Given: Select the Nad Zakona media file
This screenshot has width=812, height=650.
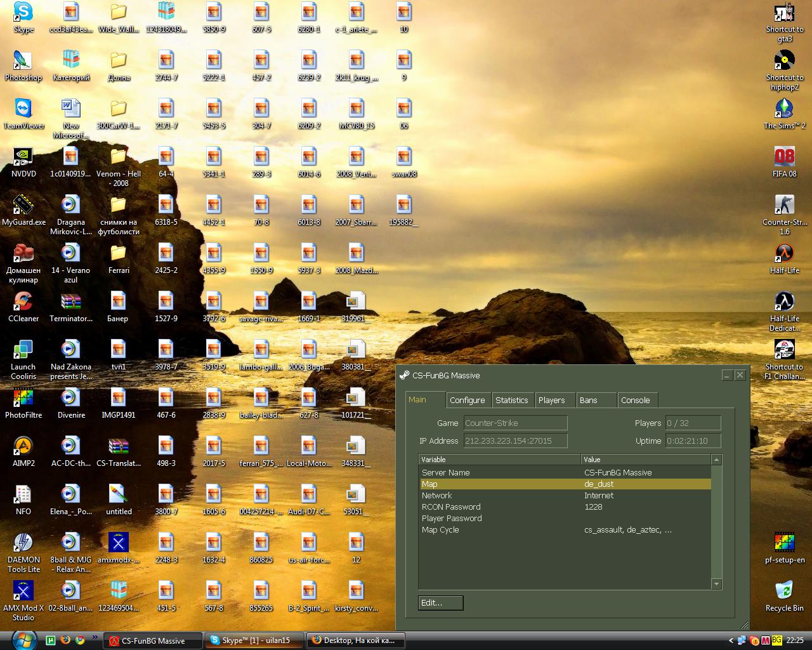Looking at the screenshot, I should click(x=71, y=360).
